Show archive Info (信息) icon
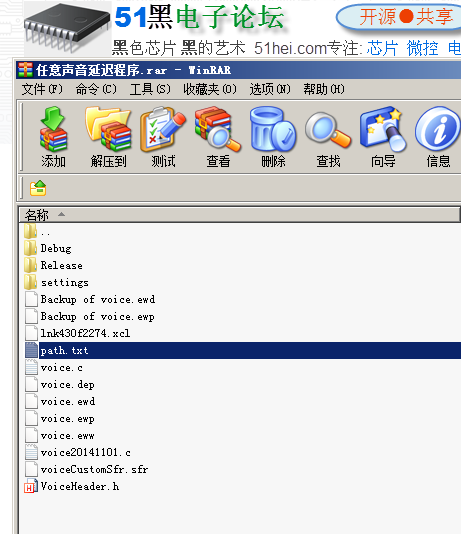The height and width of the screenshot is (534, 461). (x=438, y=137)
